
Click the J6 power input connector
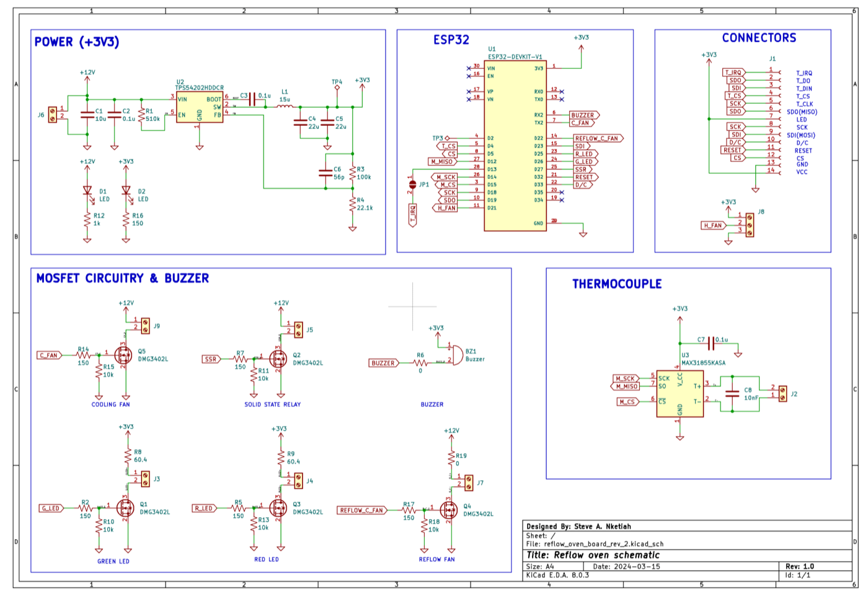pos(53,115)
